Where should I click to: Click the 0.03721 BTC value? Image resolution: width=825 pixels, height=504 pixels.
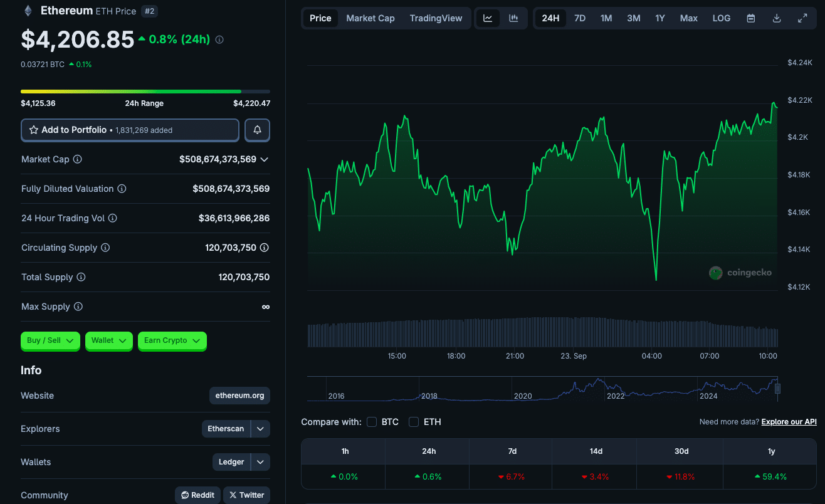click(x=43, y=64)
